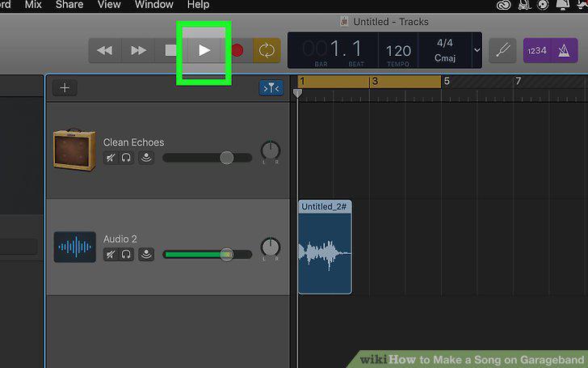
Task: Click the Clean Echoes track name
Action: pyautogui.click(x=133, y=142)
